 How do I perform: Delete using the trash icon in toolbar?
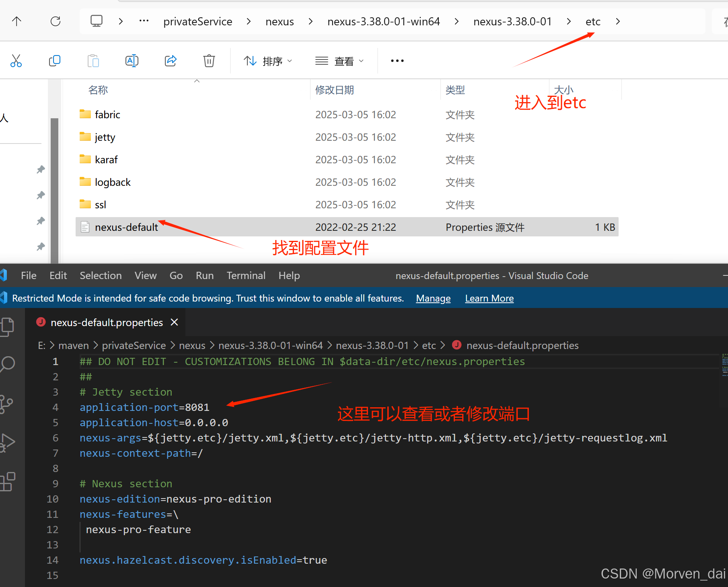[209, 60]
